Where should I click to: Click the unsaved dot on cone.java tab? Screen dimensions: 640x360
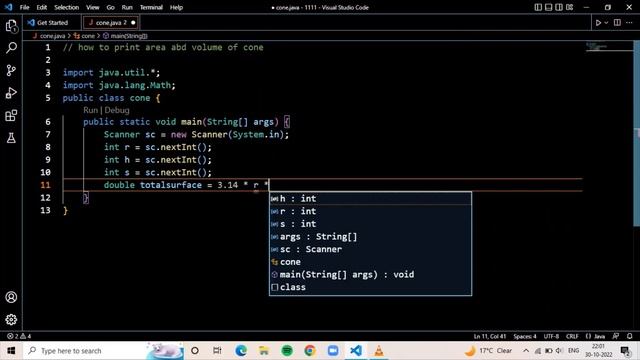[x=133, y=23]
